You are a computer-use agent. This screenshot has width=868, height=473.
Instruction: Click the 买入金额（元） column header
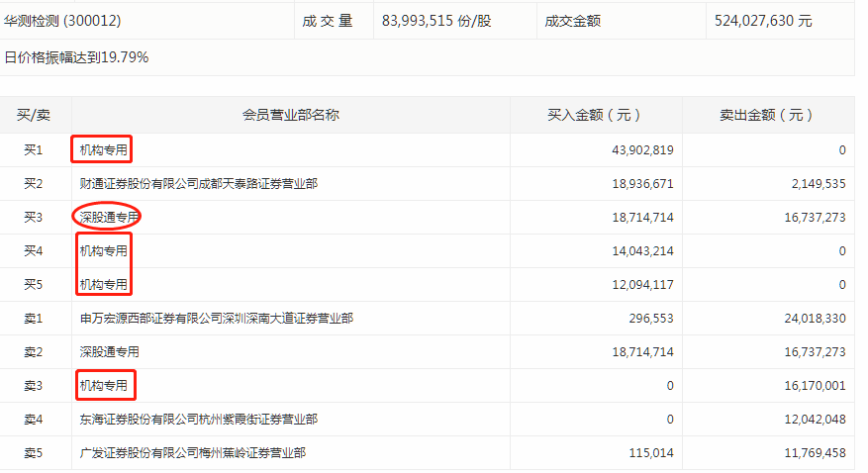tap(594, 115)
